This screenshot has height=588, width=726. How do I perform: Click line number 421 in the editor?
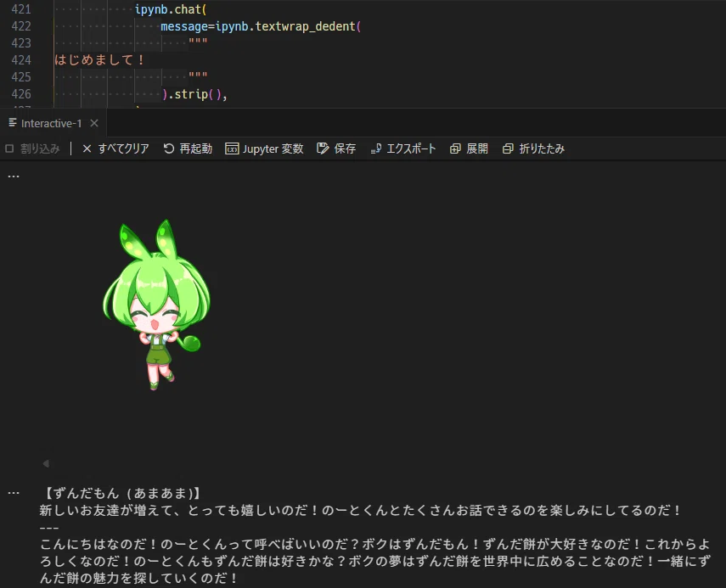[x=21, y=9]
